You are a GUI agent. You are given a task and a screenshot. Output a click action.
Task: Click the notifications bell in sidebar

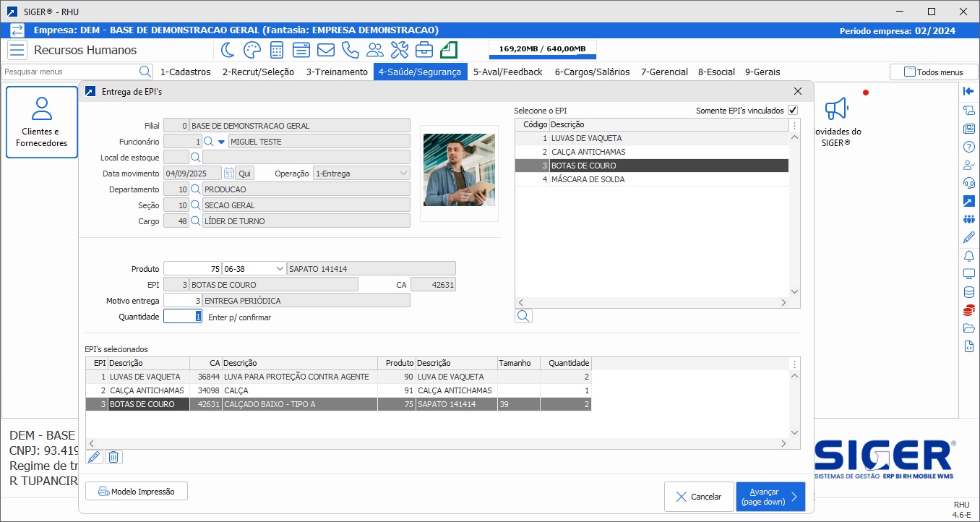click(969, 256)
